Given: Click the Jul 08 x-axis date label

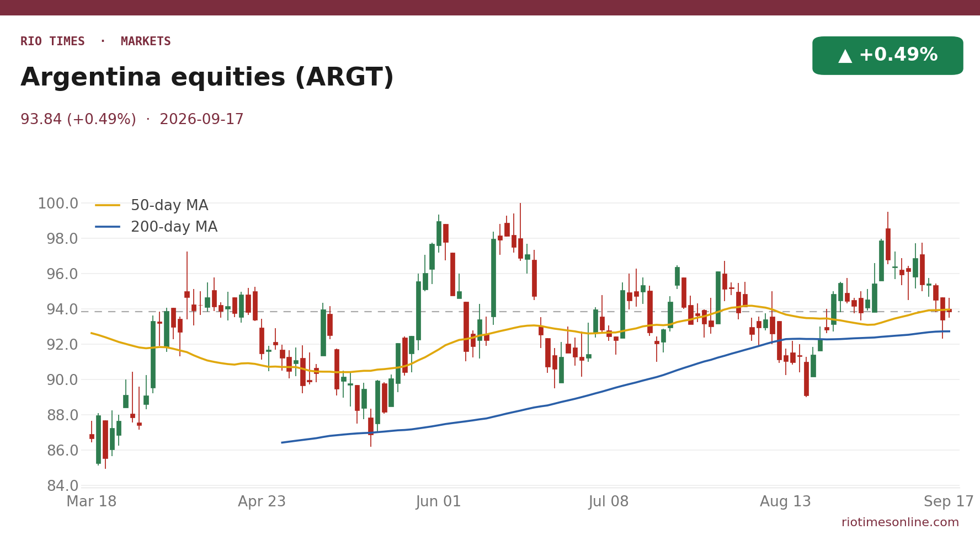Looking at the screenshot, I should click(x=609, y=502).
